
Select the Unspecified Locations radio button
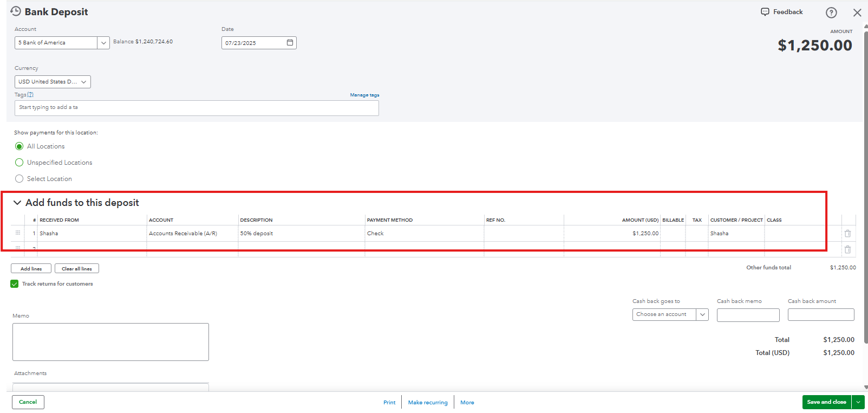[x=19, y=163]
